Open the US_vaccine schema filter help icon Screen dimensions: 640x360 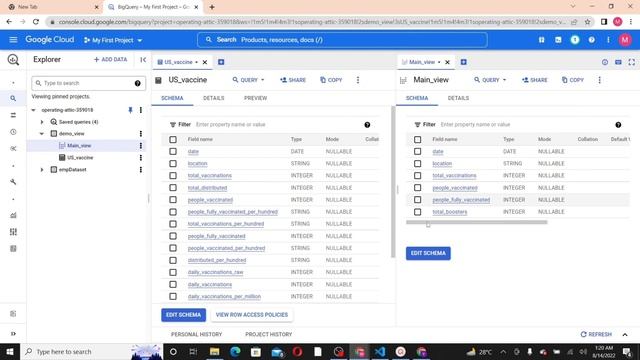click(x=367, y=125)
